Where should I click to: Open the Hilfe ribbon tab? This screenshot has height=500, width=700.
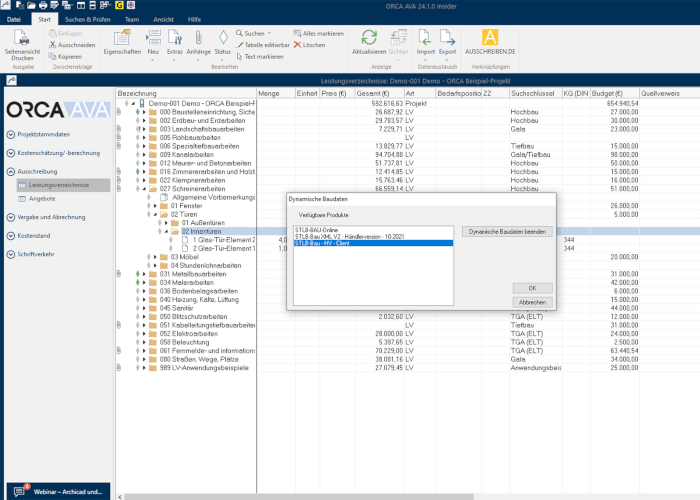click(x=194, y=19)
